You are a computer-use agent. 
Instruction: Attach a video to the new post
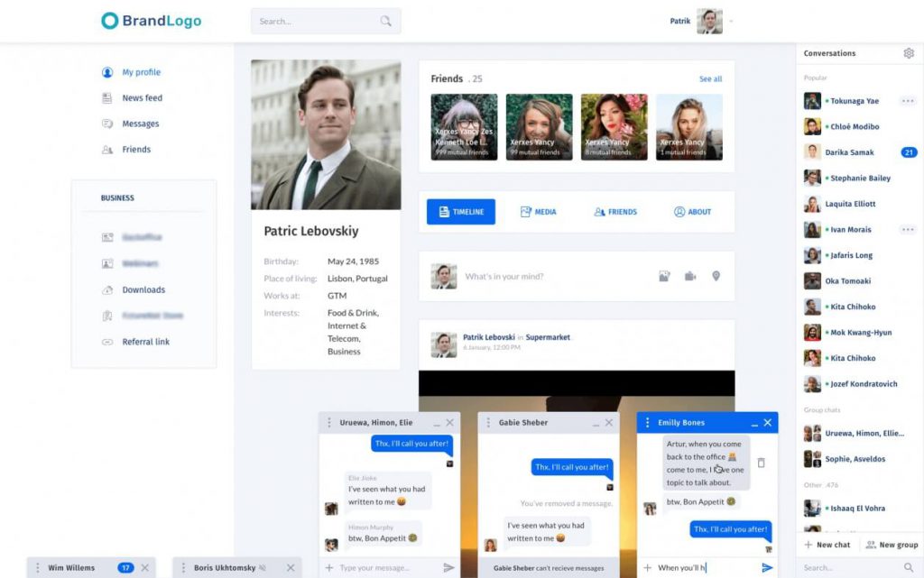point(690,276)
